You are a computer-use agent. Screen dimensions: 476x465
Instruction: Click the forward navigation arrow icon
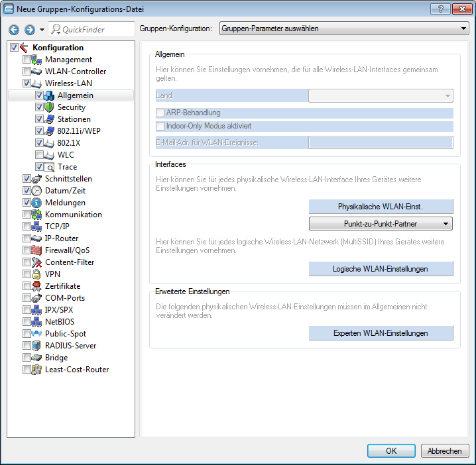pyautogui.click(x=29, y=30)
